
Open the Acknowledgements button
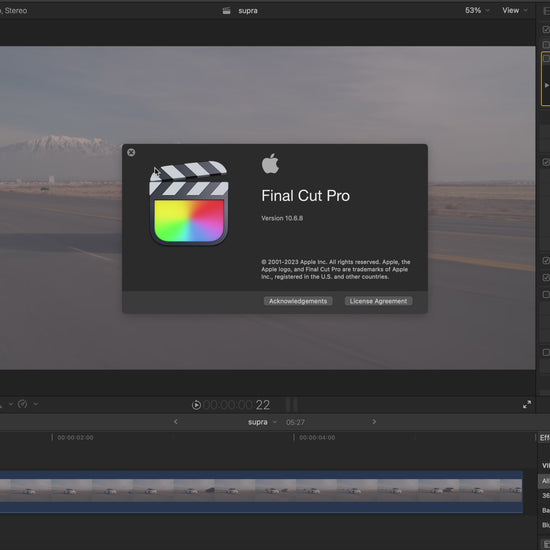298,301
